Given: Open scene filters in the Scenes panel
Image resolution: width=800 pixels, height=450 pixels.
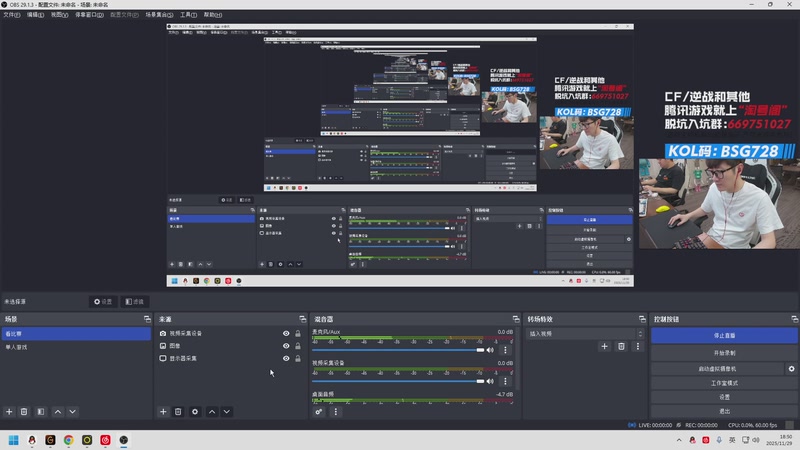Looking at the screenshot, I should 41,411.
